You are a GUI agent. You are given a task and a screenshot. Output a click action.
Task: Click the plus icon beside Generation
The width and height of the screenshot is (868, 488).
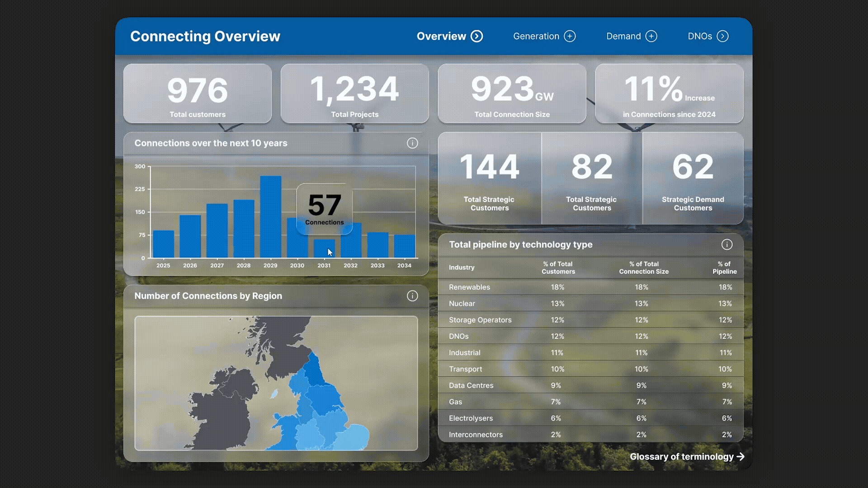click(x=570, y=36)
